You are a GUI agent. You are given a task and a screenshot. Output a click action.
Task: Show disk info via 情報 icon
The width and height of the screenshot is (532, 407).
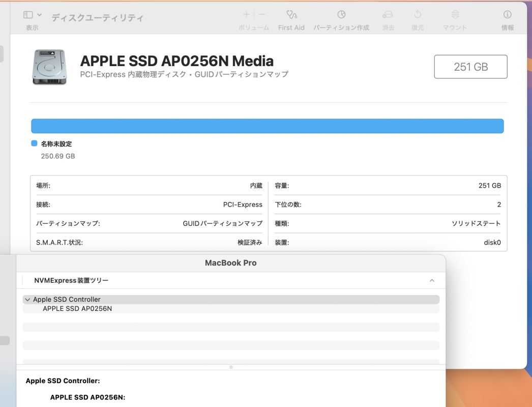click(x=507, y=14)
